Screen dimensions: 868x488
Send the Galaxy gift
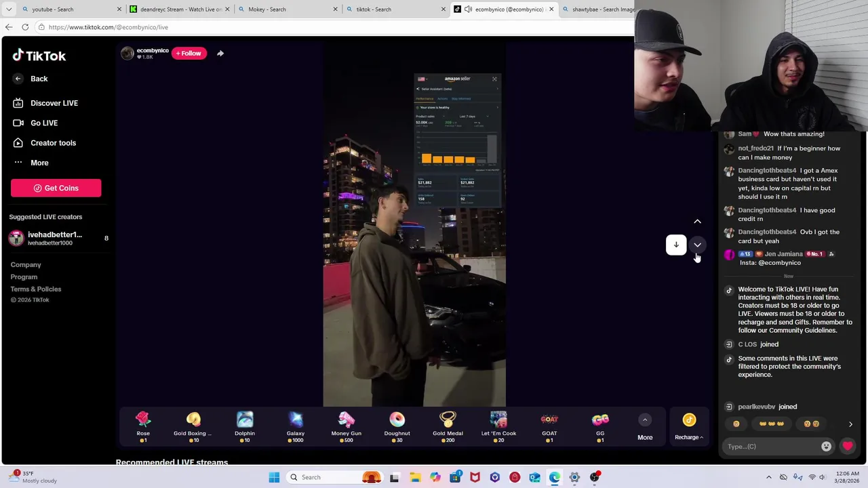tap(296, 428)
